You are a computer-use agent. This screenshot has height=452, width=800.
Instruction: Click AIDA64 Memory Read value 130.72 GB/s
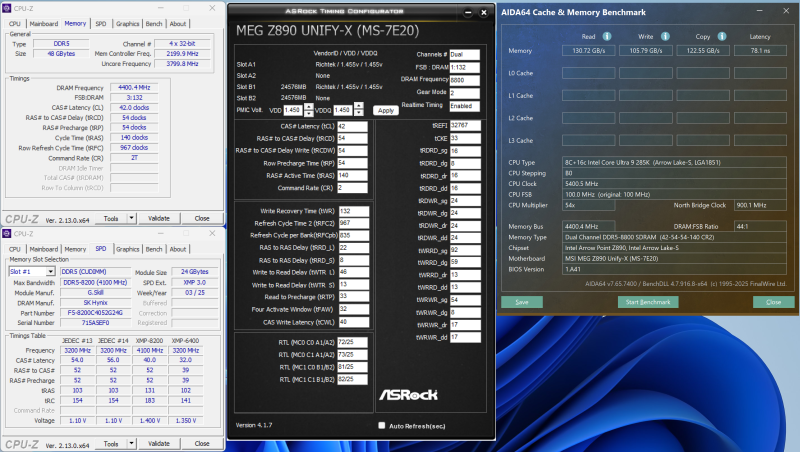(588, 51)
